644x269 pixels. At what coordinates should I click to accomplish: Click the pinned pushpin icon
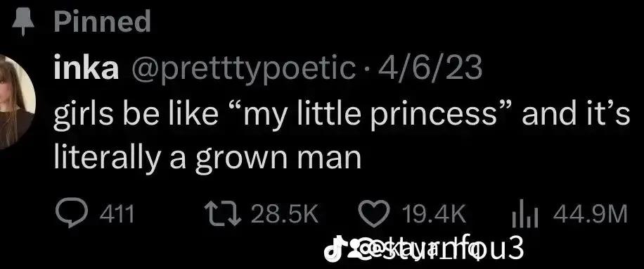(23, 23)
